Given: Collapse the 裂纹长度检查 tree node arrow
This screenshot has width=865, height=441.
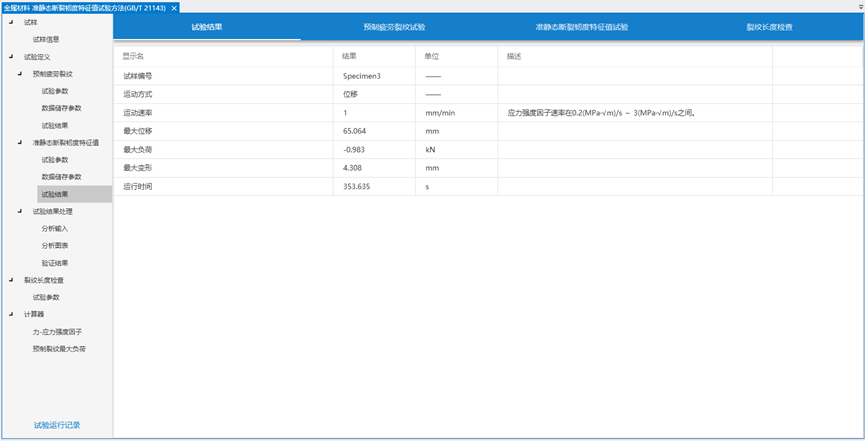Looking at the screenshot, I should pos(11,280).
